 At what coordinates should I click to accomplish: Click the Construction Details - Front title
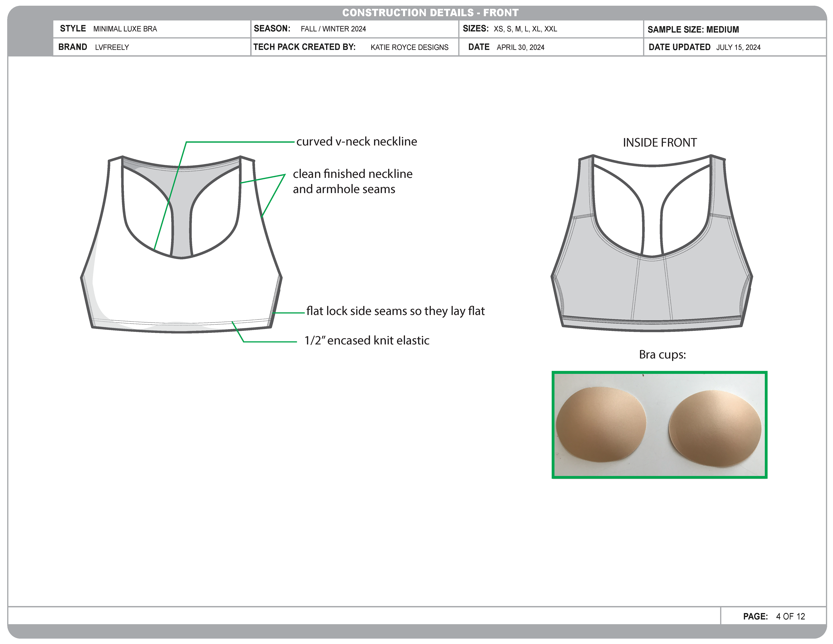point(430,13)
